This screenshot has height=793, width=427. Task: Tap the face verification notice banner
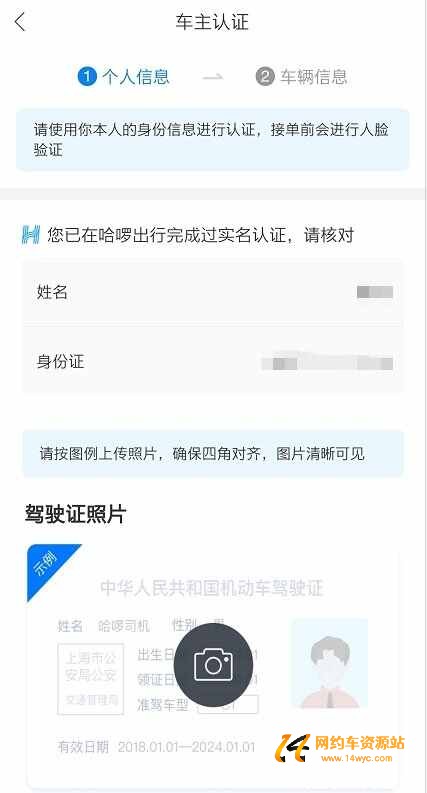click(x=212, y=140)
